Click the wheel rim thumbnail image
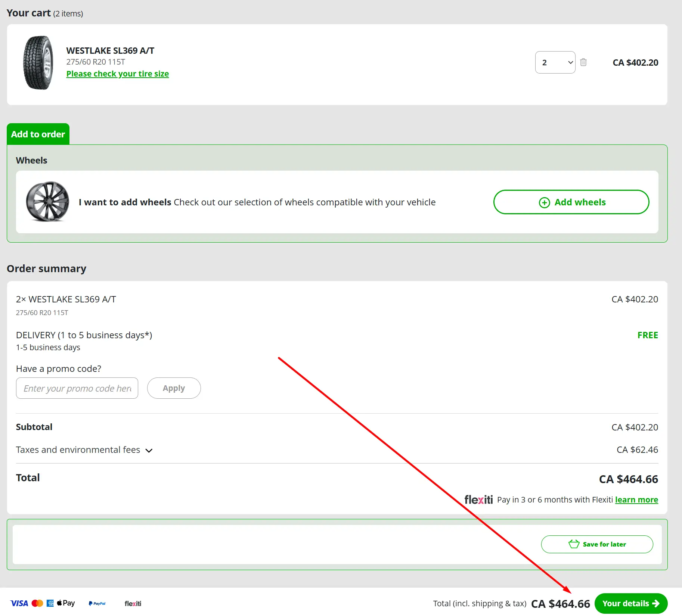This screenshot has width=682, height=616. [47, 202]
